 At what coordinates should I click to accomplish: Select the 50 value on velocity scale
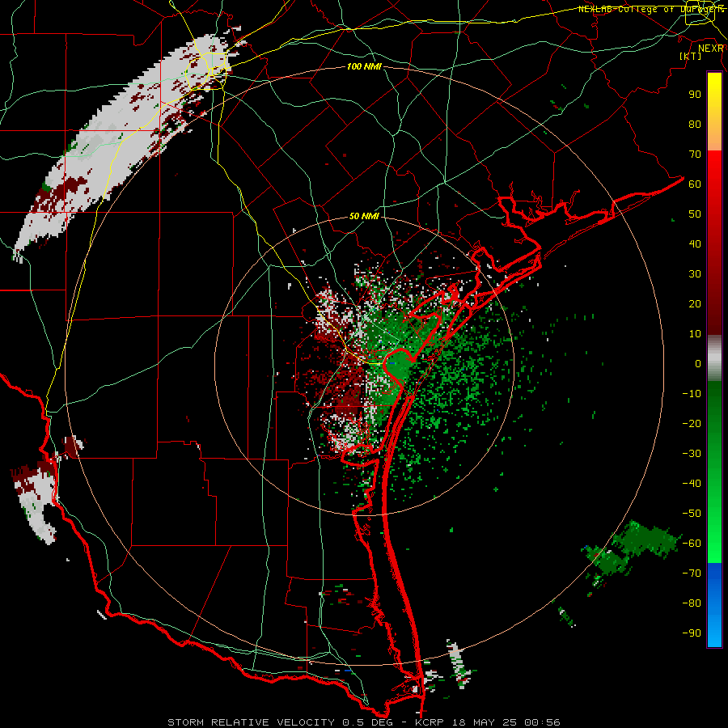(x=695, y=214)
